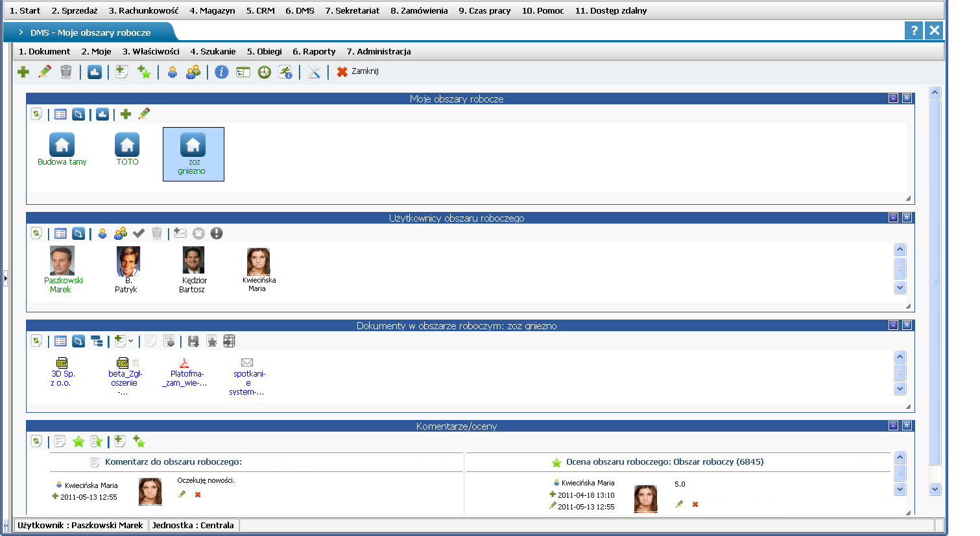Open dropdown arrow next to add document icon
The width and height of the screenshot is (980, 536).
coord(130,341)
